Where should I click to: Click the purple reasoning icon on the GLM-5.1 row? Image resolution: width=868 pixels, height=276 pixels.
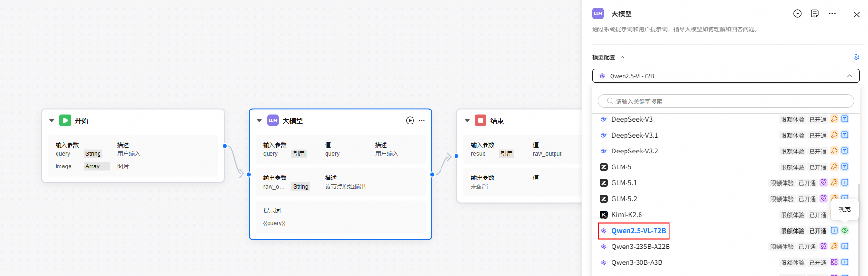pyautogui.click(x=824, y=182)
